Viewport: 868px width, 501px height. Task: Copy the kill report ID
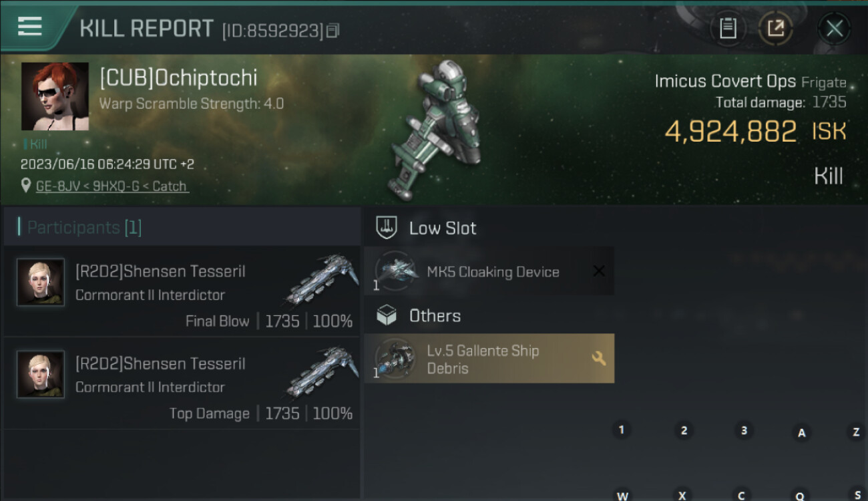pos(333,30)
